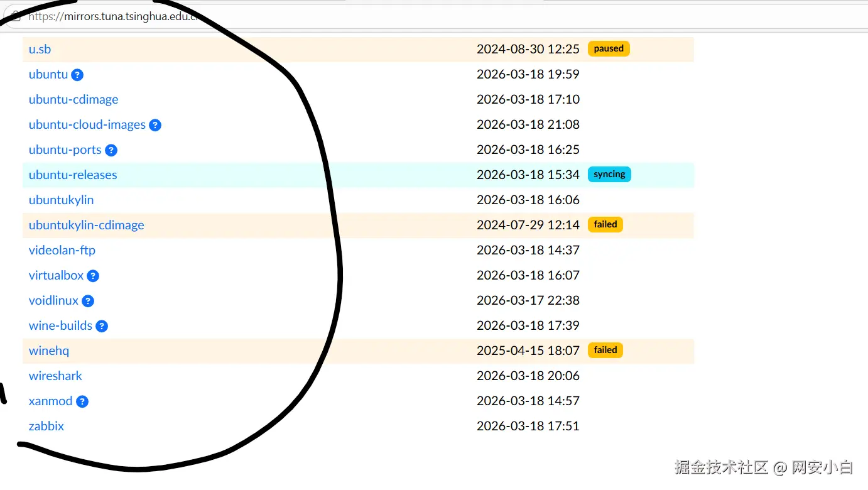Open the winehq mirror link

click(49, 351)
